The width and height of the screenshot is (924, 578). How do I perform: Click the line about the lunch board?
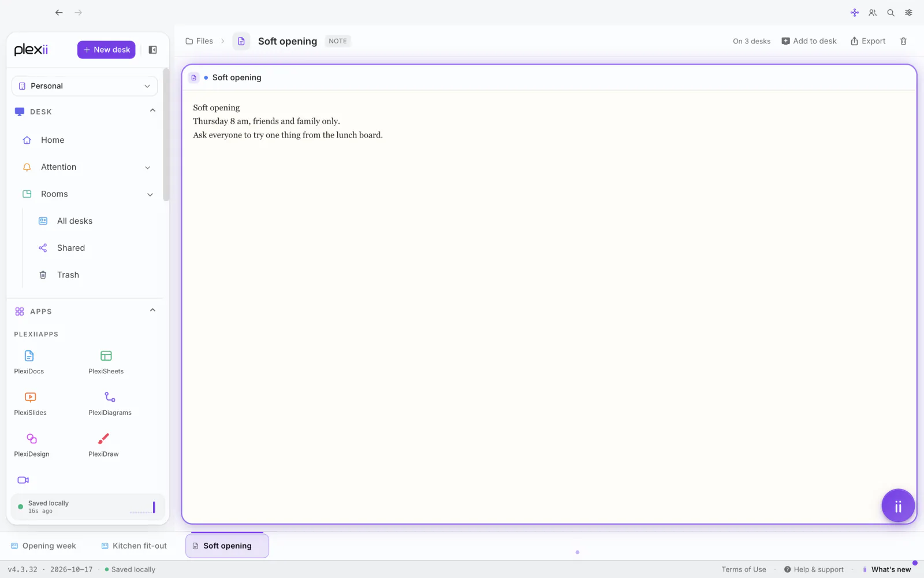click(288, 135)
